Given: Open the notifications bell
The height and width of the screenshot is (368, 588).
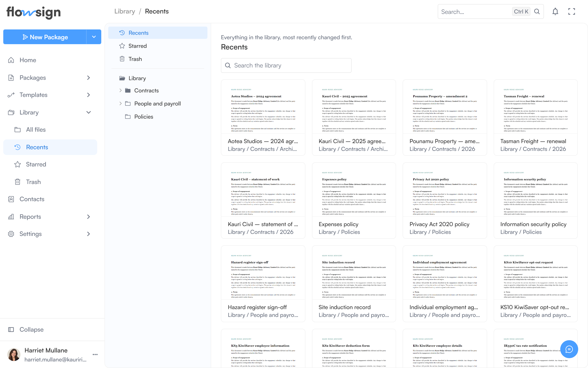Looking at the screenshot, I should (555, 11).
